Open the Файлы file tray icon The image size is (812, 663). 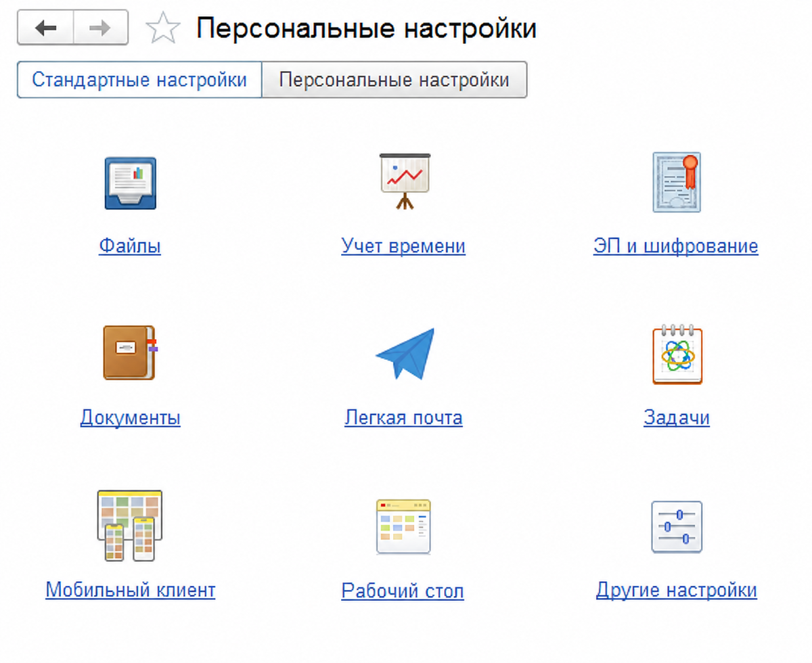(130, 183)
